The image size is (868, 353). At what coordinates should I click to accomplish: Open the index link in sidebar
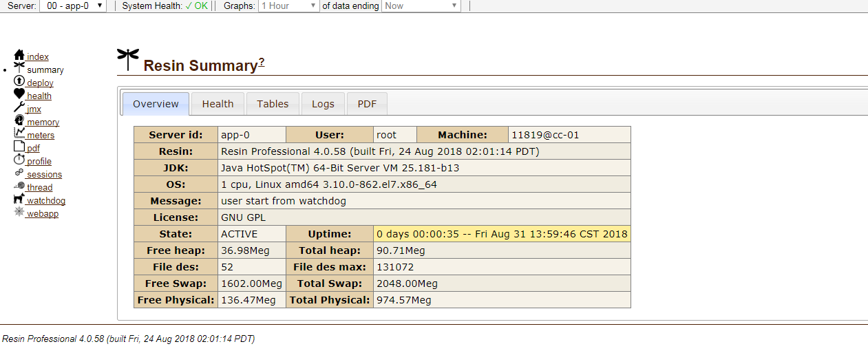click(x=38, y=57)
